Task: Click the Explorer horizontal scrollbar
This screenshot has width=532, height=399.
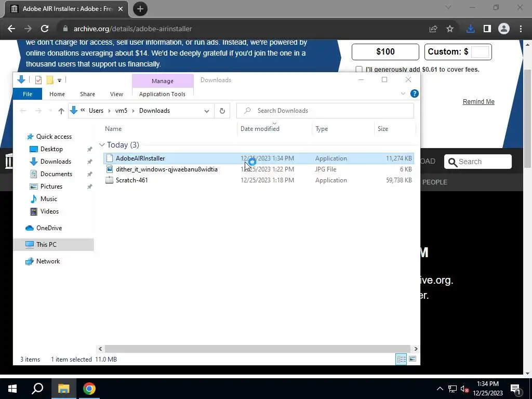Action: pyautogui.click(x=257, y=349)
